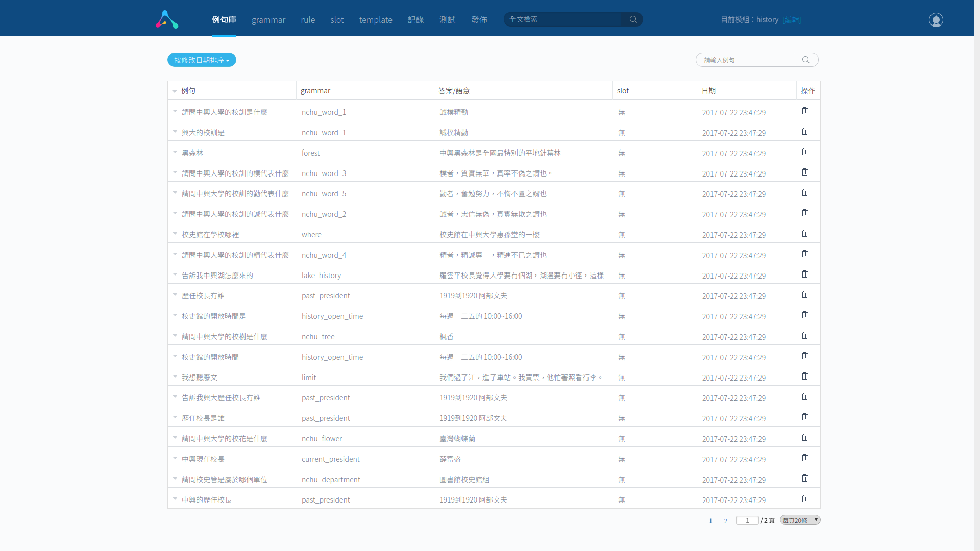The width and height of the screenshot is (980, 551).
Task: Remove the 中興現任校長 row via trash icon
Action: pos(805,458)
